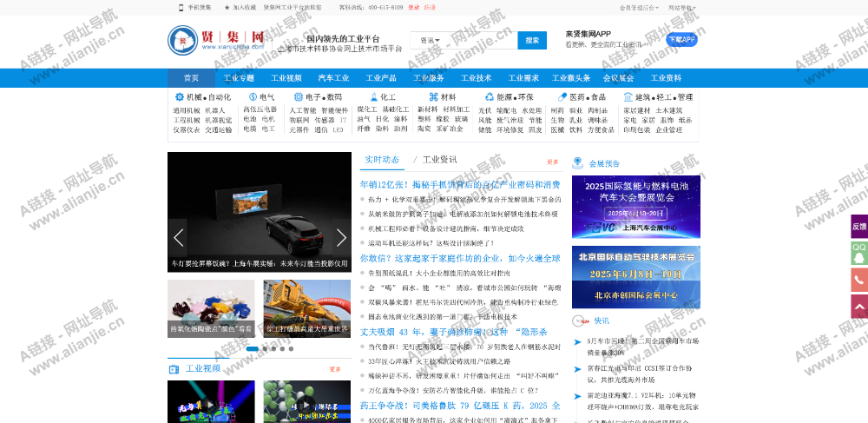
Task: Open 工业产品 in the navigation bar
Action: click(381, 78)
